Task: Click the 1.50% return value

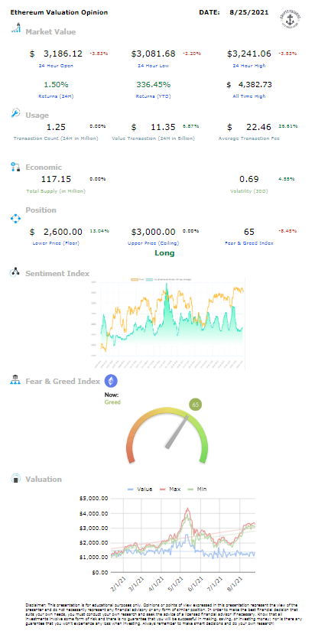Action: (56, 85)
